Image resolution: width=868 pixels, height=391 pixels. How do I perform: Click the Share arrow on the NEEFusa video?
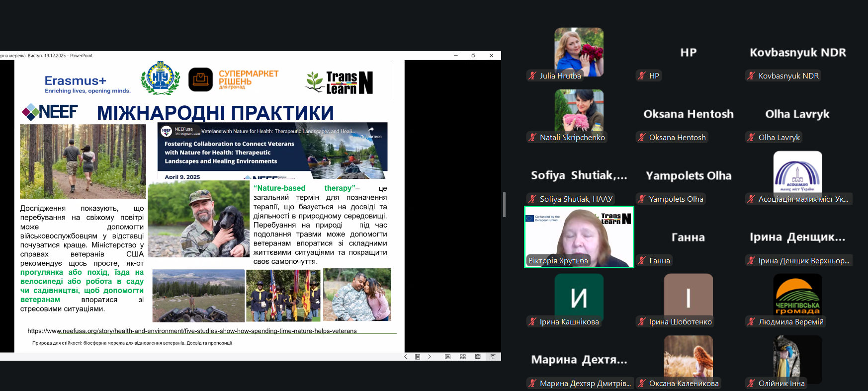(x=371, y=129)
